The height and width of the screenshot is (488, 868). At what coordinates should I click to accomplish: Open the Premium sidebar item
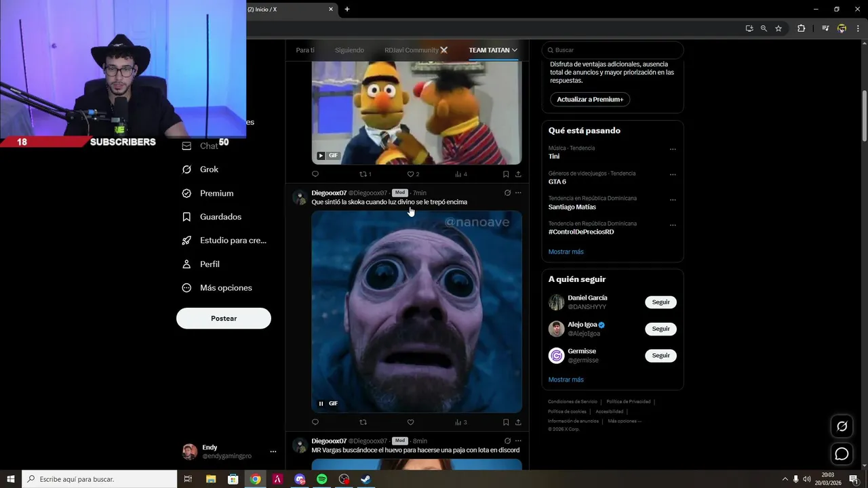(x=208, y=193)
